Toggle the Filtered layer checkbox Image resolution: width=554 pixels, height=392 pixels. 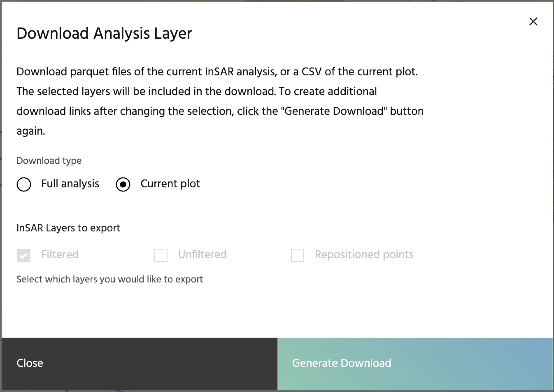point(24,255)
